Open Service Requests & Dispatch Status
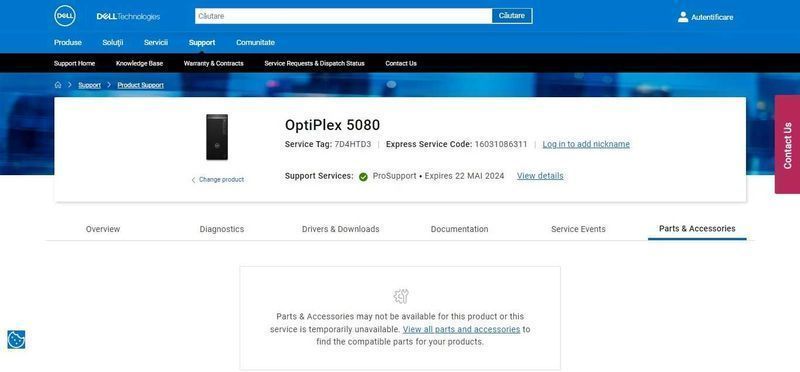The height and width of the screenshot is (372, 800). 314,64
